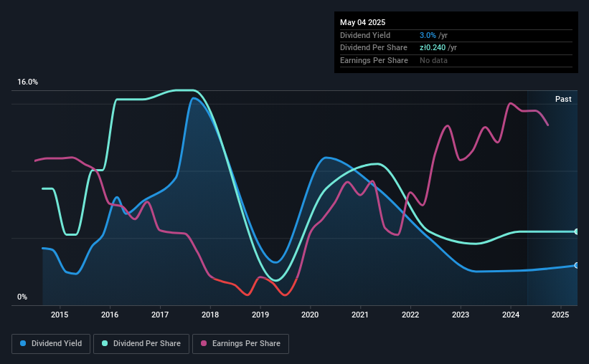Screen dimensions: 589x364
Task: Click the 2018 x-axis label
Action: 210,315
